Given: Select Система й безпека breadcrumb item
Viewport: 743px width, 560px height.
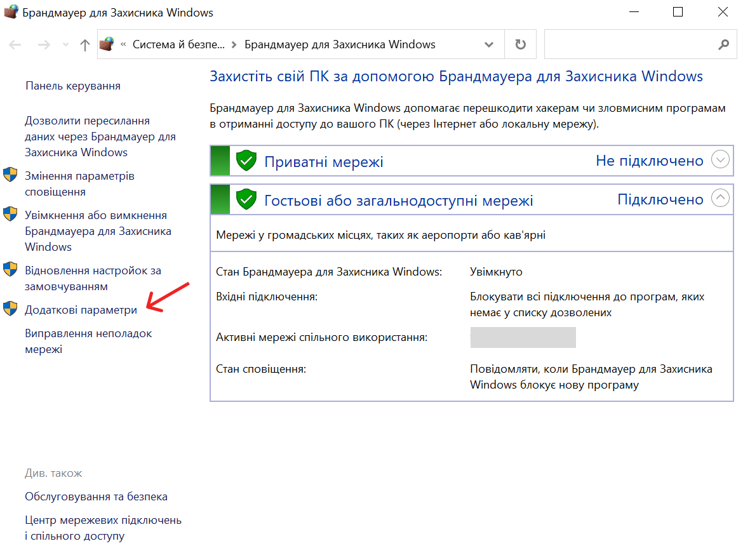Looking at the screenshot, I should coord(178,44).
